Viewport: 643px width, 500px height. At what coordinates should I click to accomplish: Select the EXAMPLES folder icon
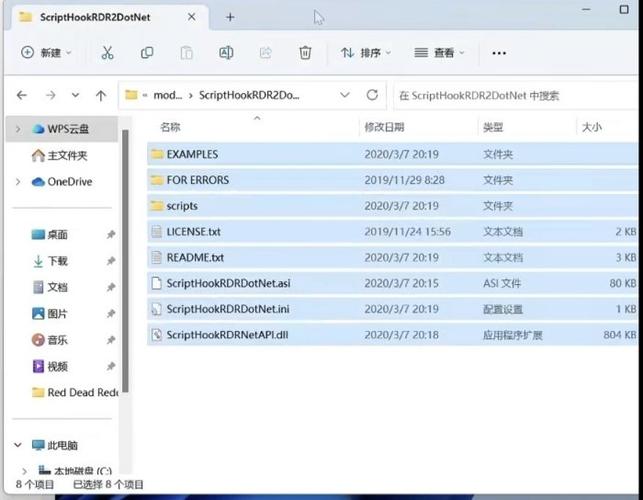coord(157,154)
